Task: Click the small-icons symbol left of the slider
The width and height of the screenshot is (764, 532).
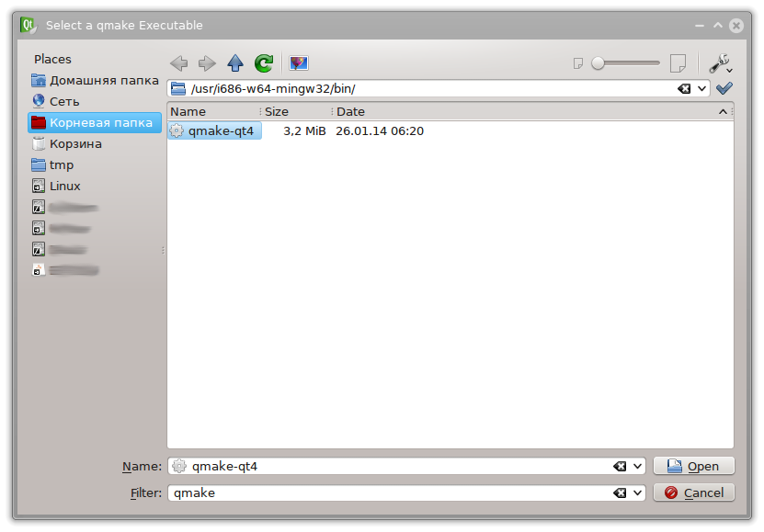Action: tap(578, 62)
